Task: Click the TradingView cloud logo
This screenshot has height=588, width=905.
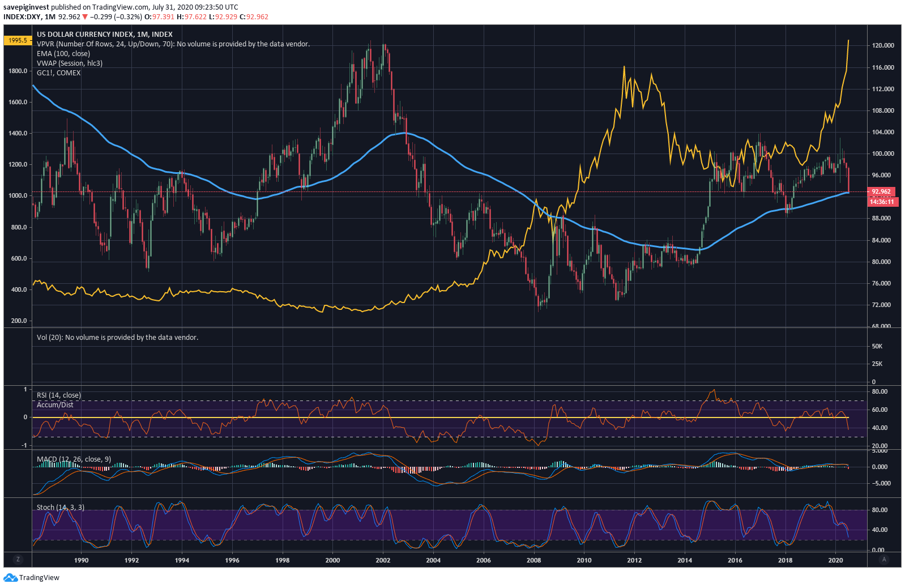Action: click(10, 578)
